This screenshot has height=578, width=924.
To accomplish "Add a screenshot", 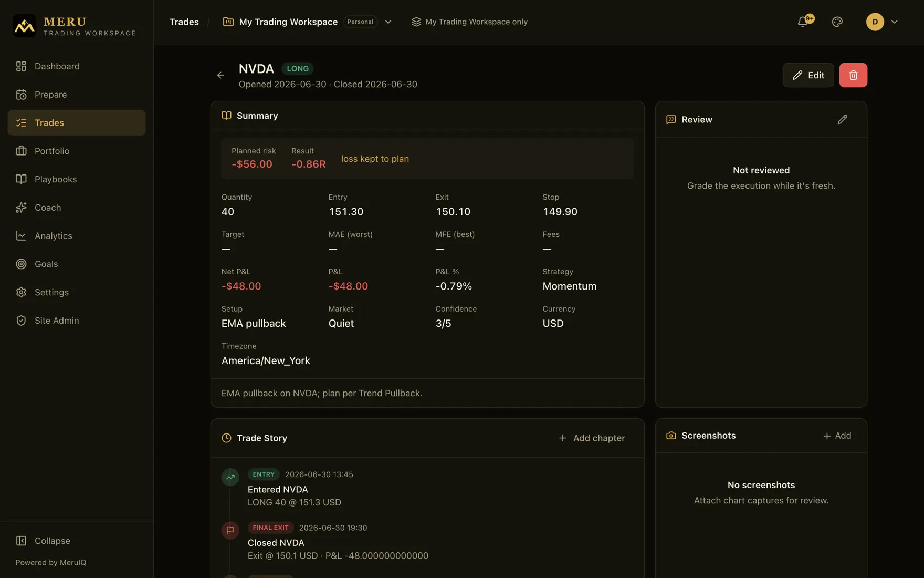I will [837, 436].
